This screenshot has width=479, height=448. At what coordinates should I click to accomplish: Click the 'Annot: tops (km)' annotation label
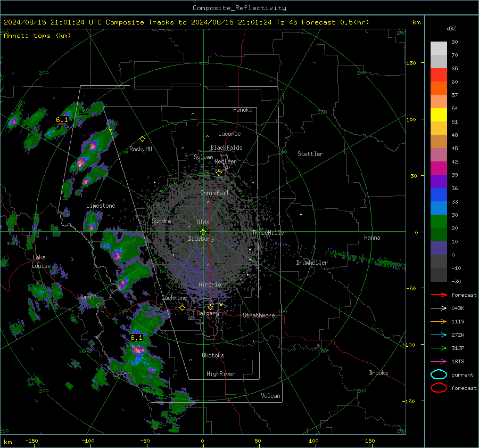click(37, 36)
